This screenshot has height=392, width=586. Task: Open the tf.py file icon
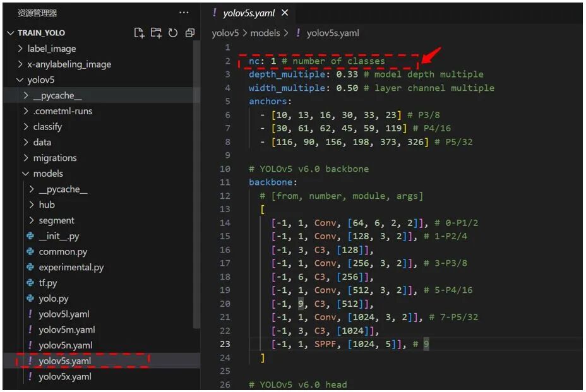[29, 282]
